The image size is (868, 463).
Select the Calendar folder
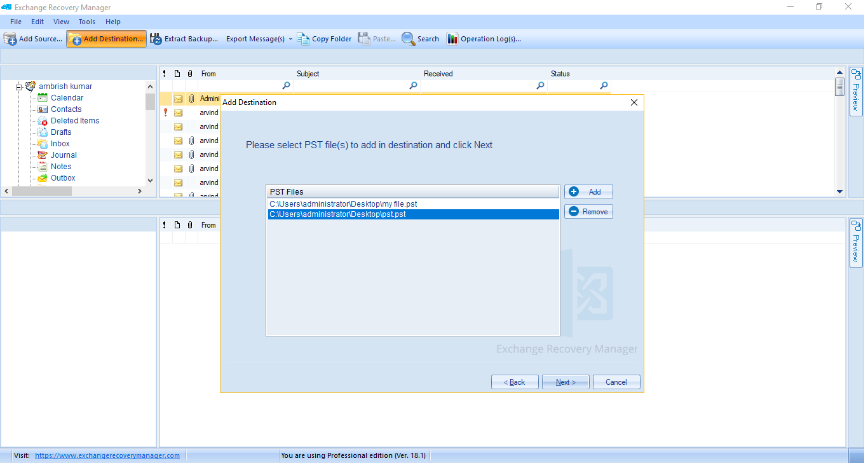pos(67,98)
